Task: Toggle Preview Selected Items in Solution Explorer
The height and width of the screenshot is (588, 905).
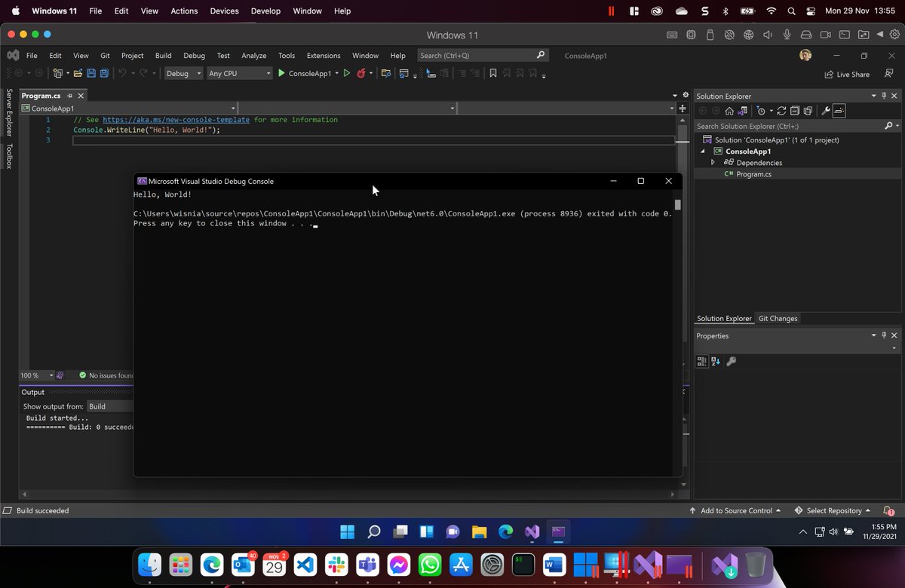Action: pos(839,111)
